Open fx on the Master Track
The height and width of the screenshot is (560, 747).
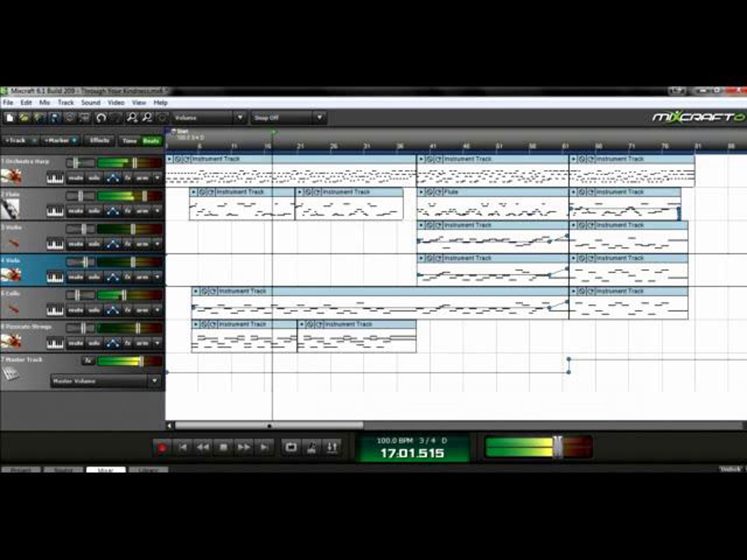coord(88,361)
